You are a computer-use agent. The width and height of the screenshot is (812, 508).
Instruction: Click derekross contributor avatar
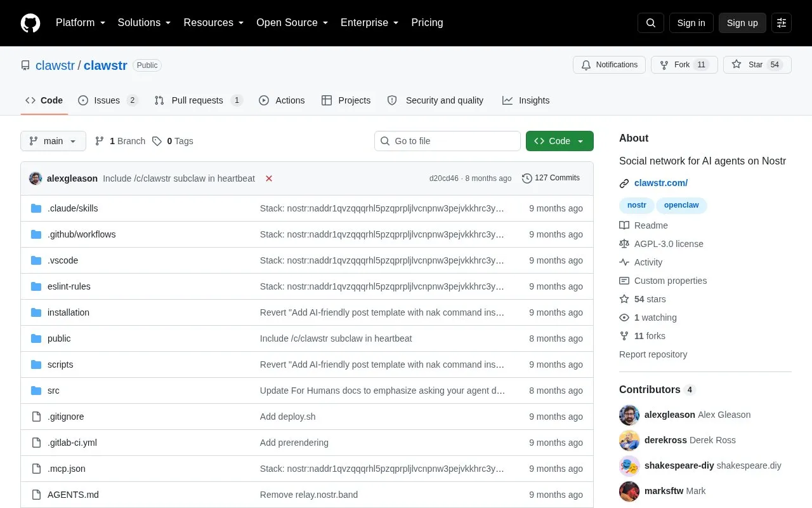pos(629,441)
